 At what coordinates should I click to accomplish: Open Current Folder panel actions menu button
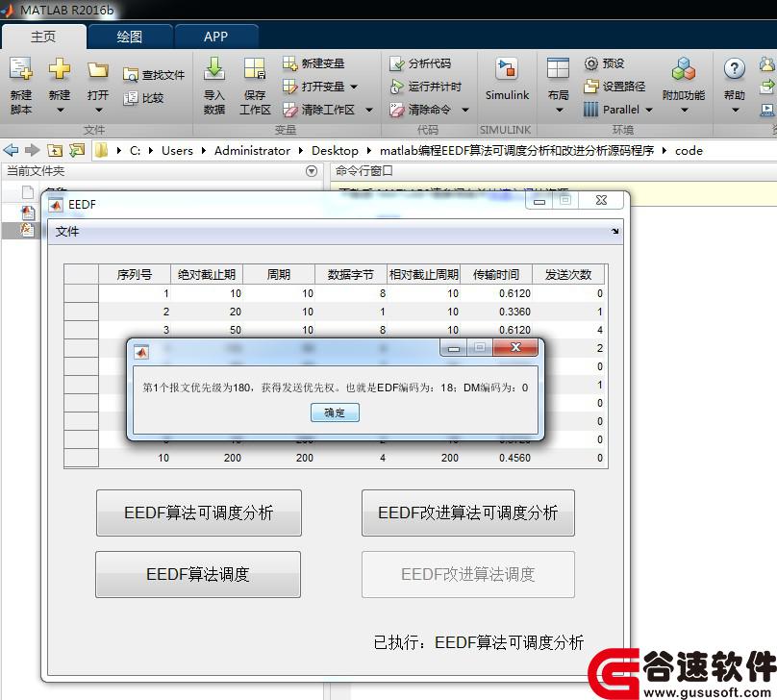click(312, 171)
